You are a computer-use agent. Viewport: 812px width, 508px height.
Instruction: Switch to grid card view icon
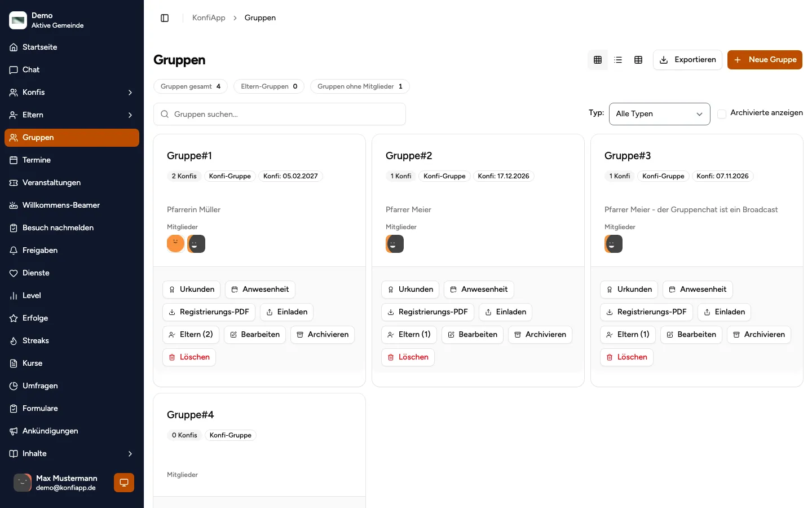(598, 60)
